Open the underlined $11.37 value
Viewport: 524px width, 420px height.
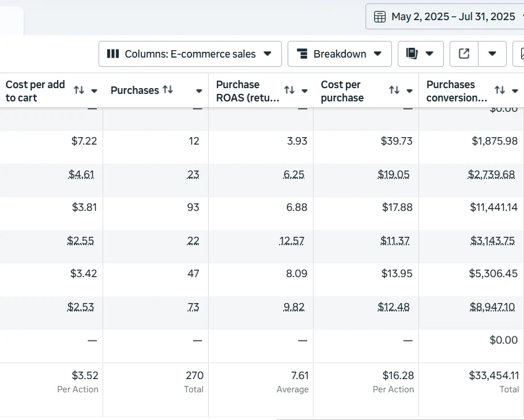point(395,241)
